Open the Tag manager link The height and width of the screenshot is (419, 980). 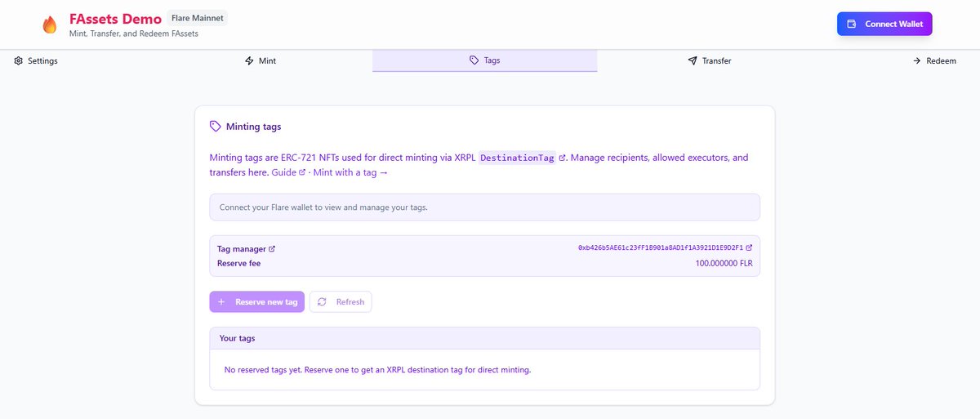tap(246, 248)
